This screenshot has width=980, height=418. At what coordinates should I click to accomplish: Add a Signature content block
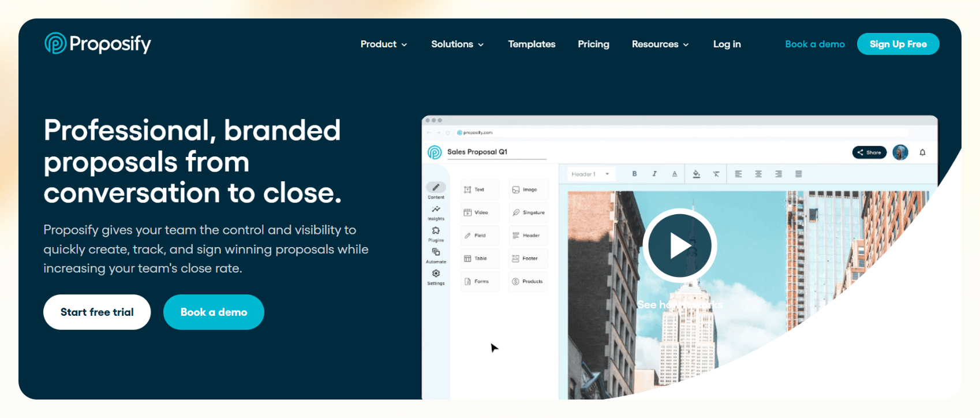[x=528, y=212]
